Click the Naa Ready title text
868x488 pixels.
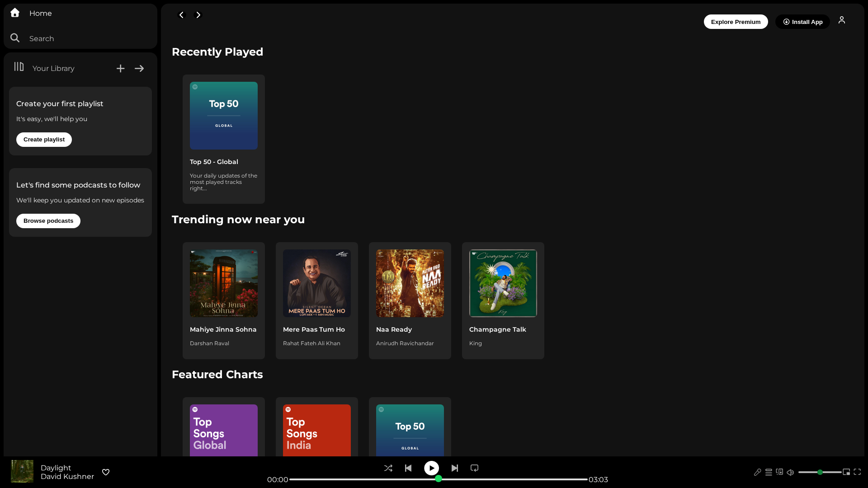coord(394,330)
